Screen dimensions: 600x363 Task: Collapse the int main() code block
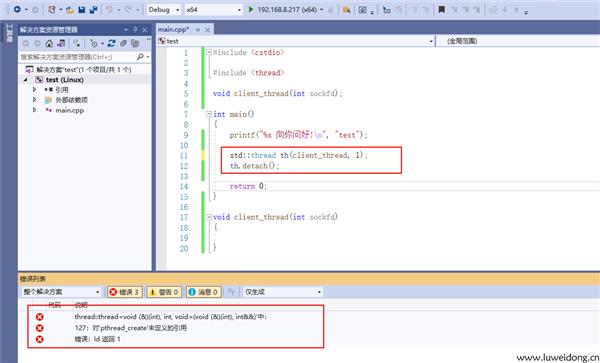(209, 114)
